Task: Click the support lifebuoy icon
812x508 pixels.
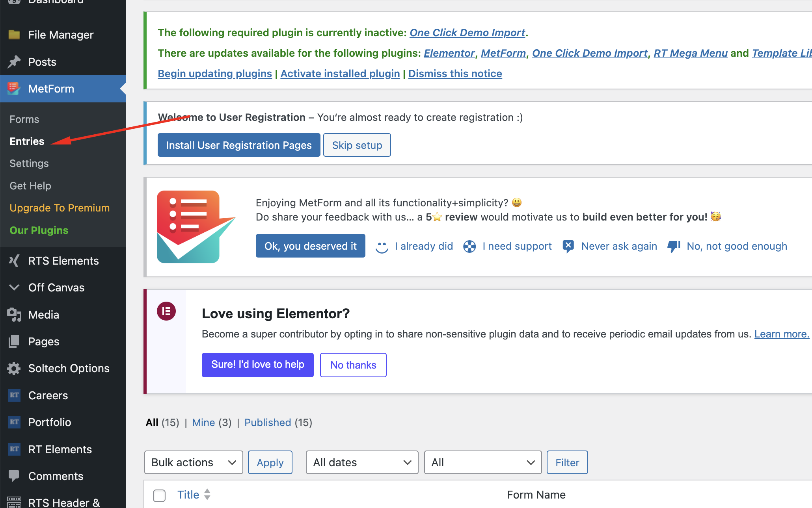Action: point(469,247)
